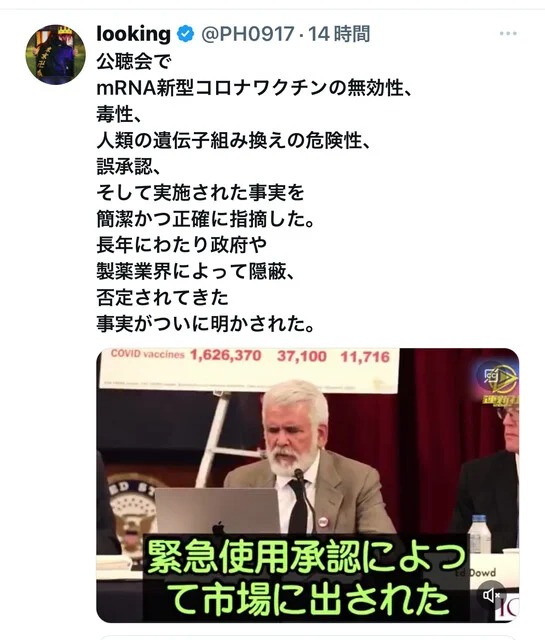The height and width of the screenshot is (640, 545).
Task: Click the "COVID vaccines" label in video
Action: [147, 354]
